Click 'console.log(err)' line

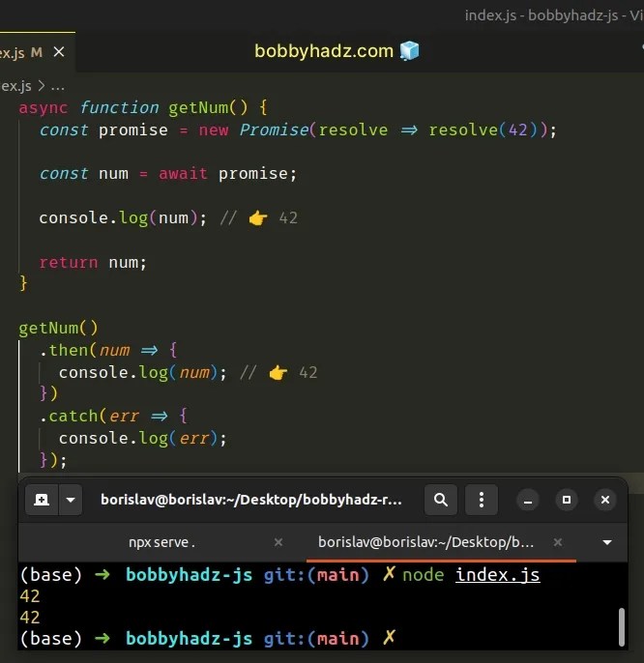pyautogui.click(x=143, y=439)
